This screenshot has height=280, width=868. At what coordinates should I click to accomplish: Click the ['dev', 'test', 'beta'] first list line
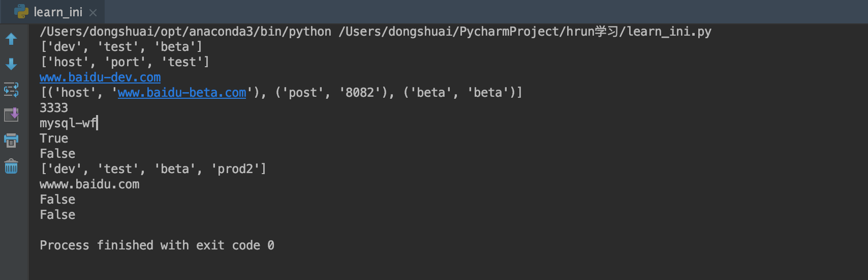tap(121, 47)
